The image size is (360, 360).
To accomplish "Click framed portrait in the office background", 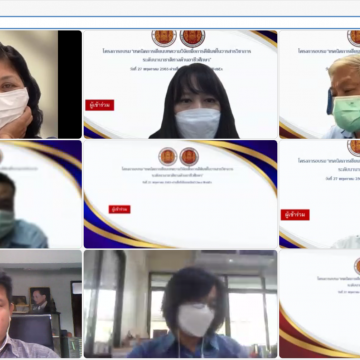I will (x=40, y=299).
